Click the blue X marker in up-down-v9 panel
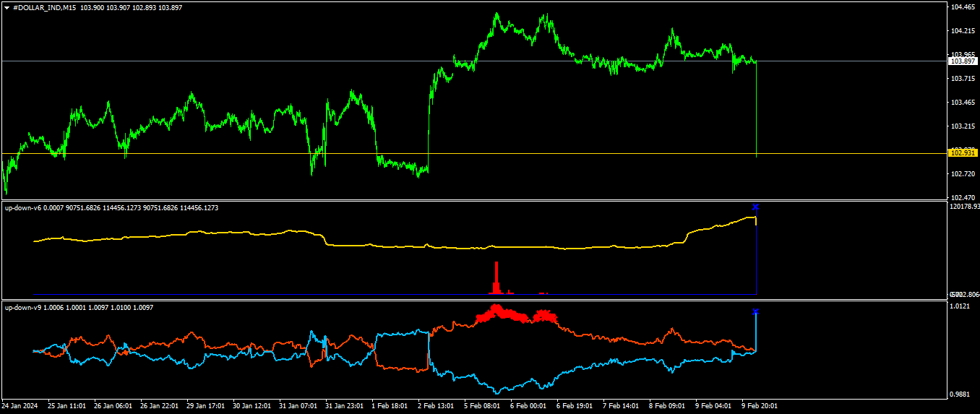The image size is (980, 414). 755,312
